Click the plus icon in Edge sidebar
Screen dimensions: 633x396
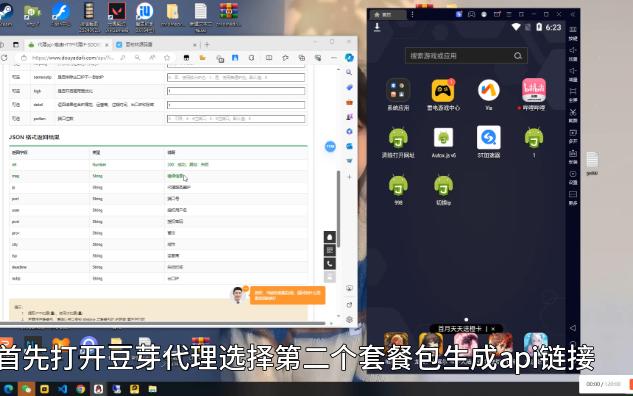[349, 177]
